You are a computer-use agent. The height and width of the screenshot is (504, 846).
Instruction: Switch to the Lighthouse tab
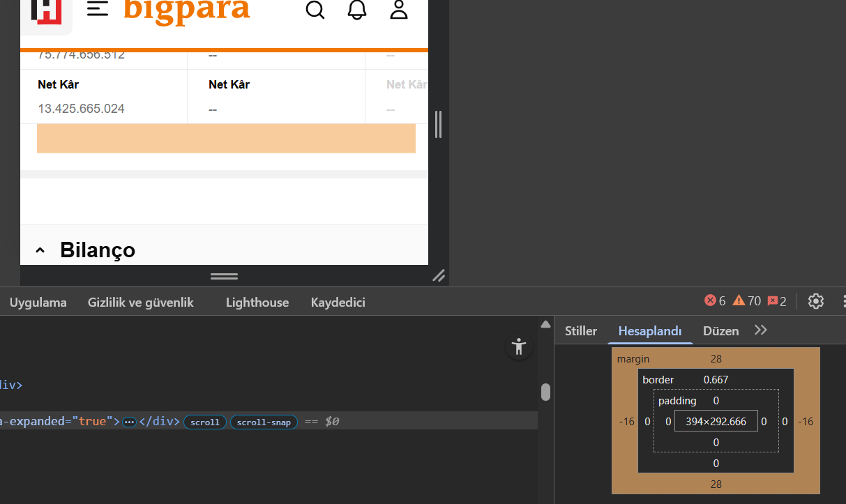coord(257,302)
